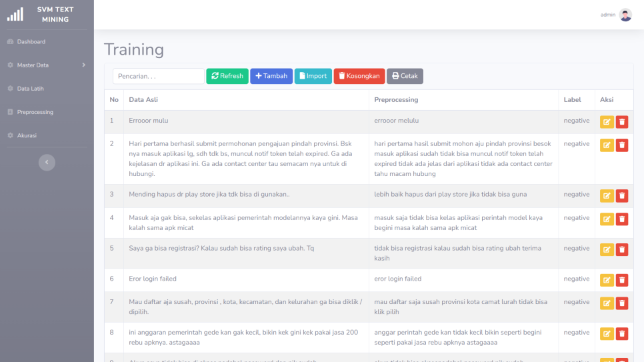Open the Akurasi page in sidebar
Viewport: 644px width, 362px height.
tap(27, 135)
